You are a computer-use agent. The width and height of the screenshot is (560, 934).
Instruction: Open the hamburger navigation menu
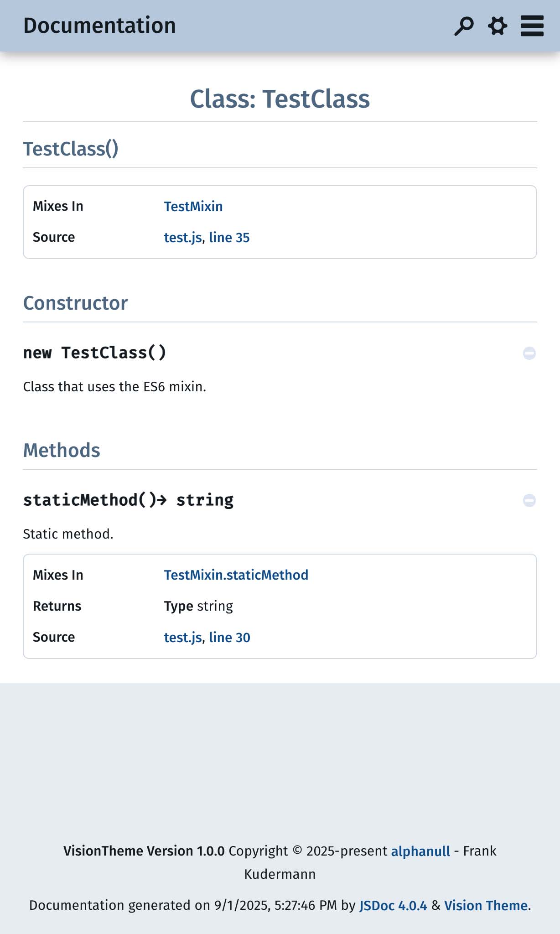(x=532, y=26)
